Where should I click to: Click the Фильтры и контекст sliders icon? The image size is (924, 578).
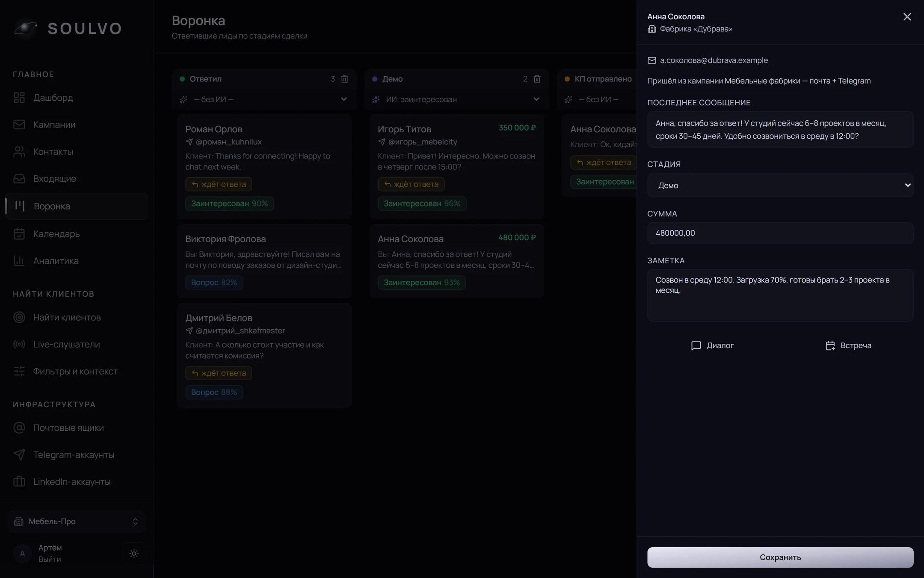[19, 371]
